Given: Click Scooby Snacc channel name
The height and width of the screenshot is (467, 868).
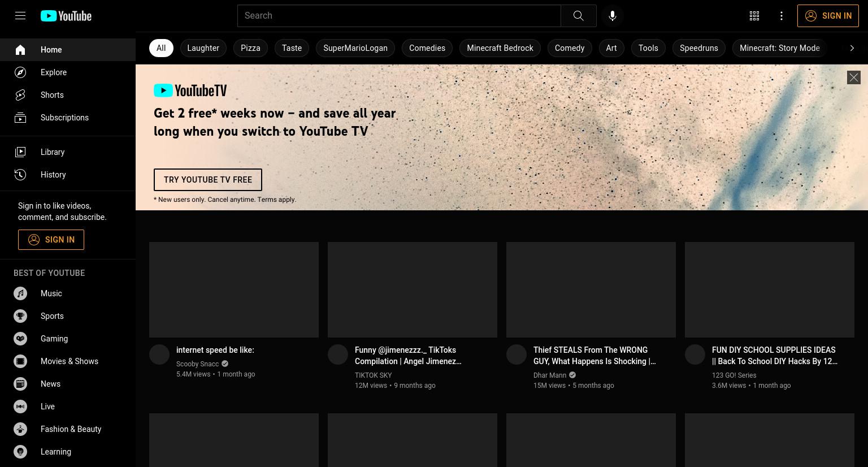Looking at the screenshot, I should [197, 364].
